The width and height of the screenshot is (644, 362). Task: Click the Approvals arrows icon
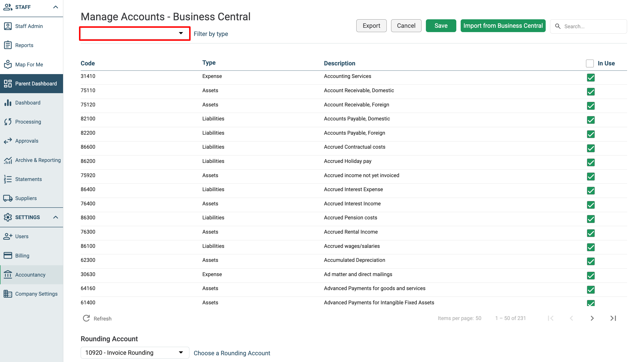[8, 141]
